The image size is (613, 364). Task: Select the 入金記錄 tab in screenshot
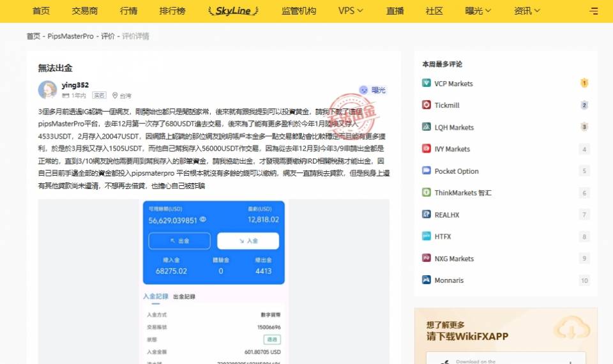(x=156, y=296)
